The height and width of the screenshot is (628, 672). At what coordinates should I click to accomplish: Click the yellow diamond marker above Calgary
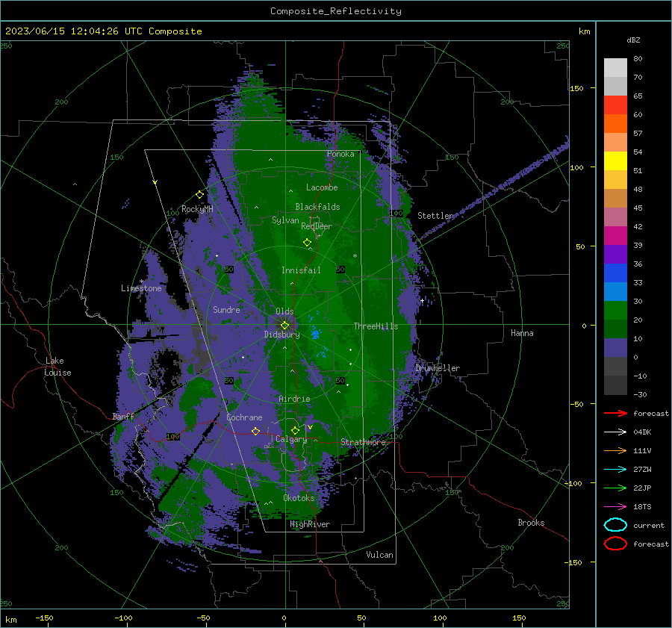click(295, 430)
